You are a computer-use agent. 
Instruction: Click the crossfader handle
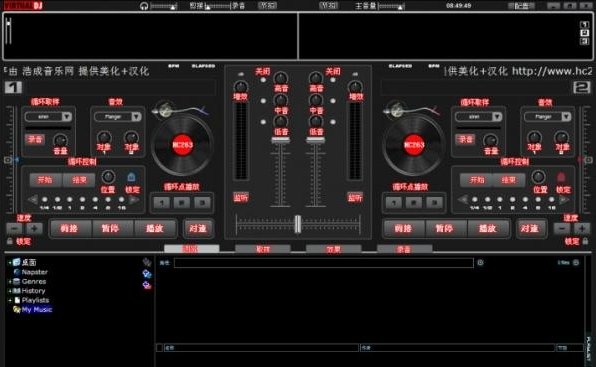tap(298, 224)
